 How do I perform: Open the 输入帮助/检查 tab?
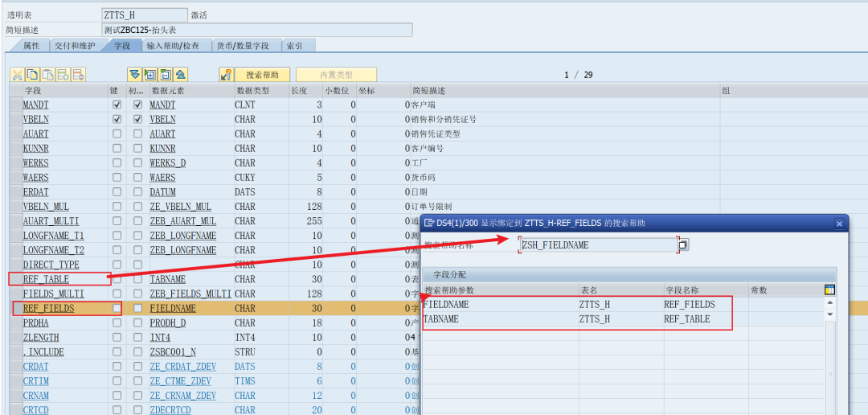(x=173, y=46)
